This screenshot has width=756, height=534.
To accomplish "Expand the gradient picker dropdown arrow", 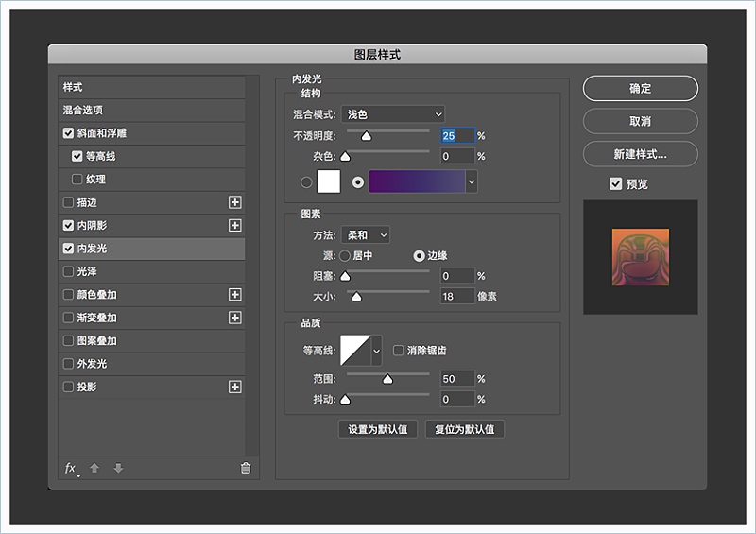I will pyautogui.click(x=472, y=181).
